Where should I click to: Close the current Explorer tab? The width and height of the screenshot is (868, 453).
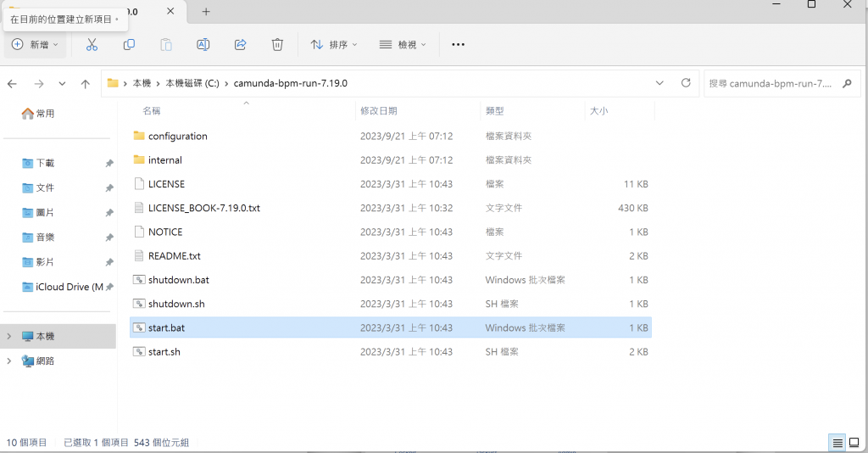pyautogui.click(x=170, y=11)
